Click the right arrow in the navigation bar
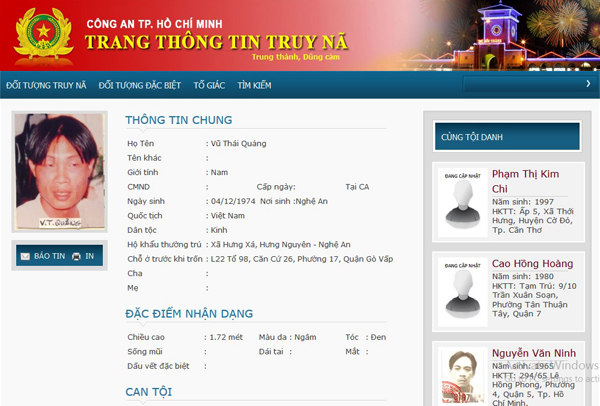 point(587,85)
